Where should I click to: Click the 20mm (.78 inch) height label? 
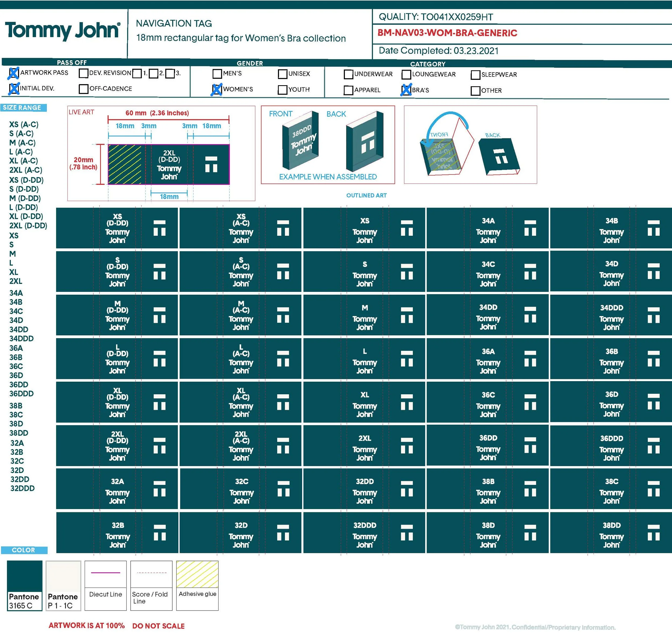[83, 163]
